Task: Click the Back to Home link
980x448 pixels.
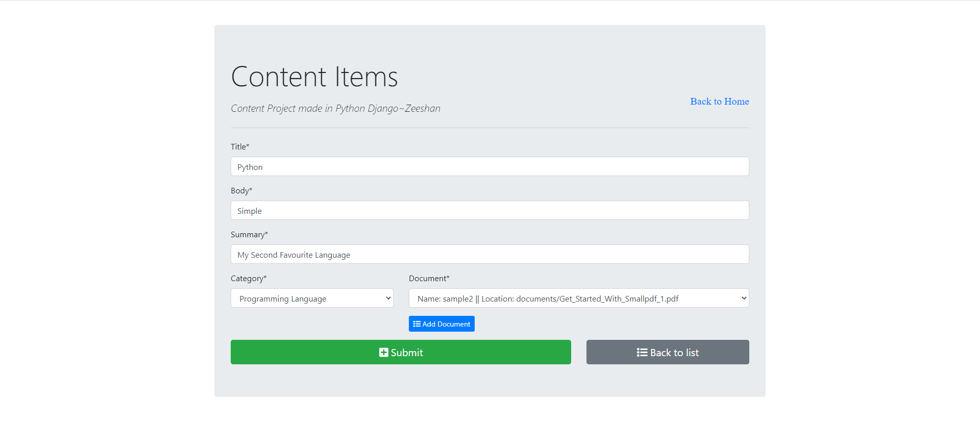Action: coord(720,102)
